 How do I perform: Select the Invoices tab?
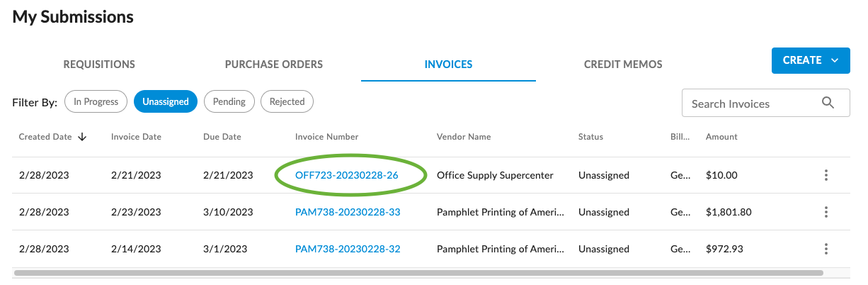coord(448,65)
